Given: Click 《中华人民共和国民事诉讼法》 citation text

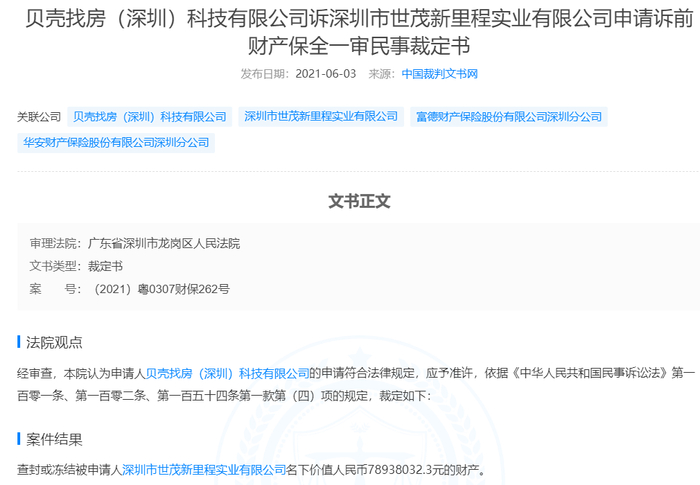Looking at the screenshot, I should tap(588, 373).
